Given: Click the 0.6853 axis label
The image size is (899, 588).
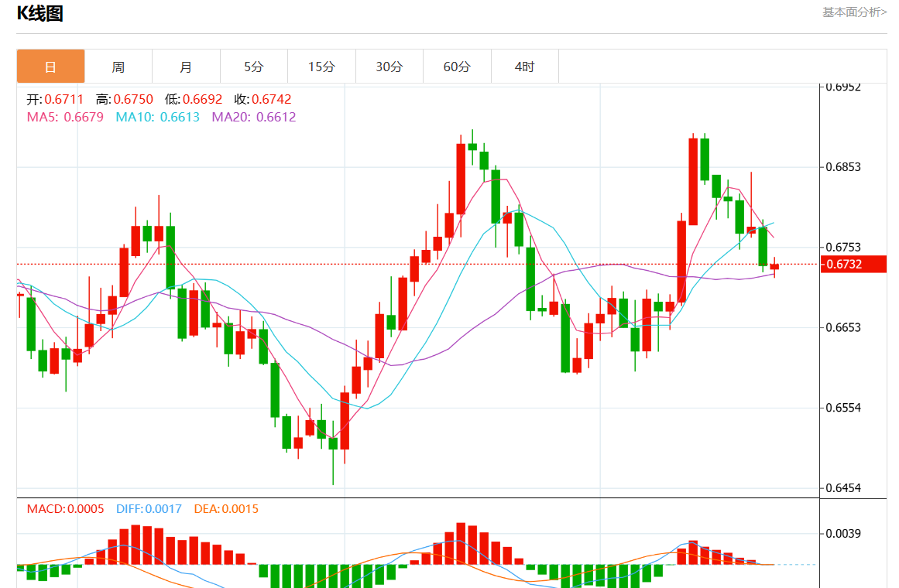Looking at the screenshot, I should [x=842, y=167].
